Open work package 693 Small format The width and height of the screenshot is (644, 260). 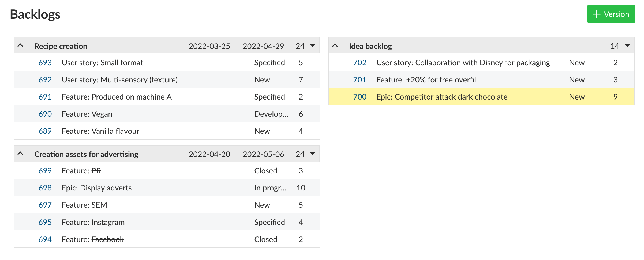click(x=45, y=62)
